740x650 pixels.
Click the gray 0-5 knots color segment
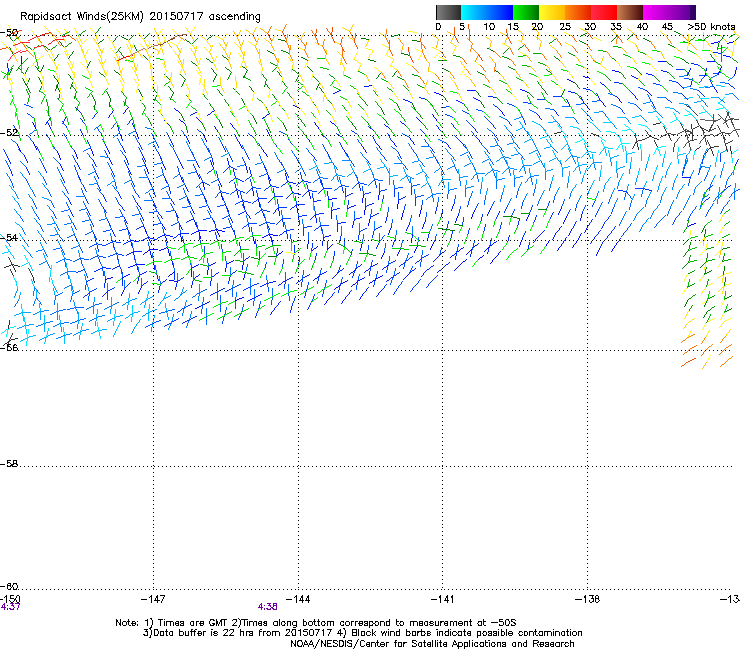point(448,12)
